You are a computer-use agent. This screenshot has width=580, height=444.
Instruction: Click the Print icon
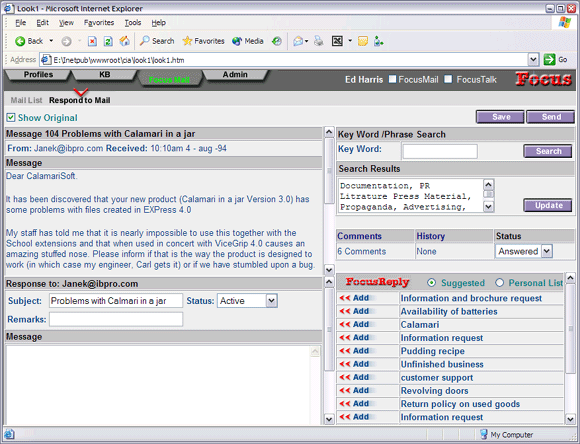click(x=318, y=41)
